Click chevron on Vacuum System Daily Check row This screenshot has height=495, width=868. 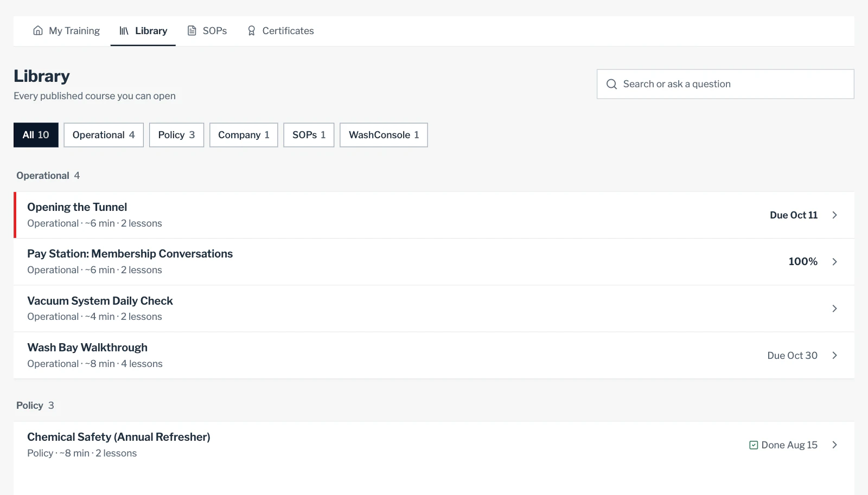point(835,308)
